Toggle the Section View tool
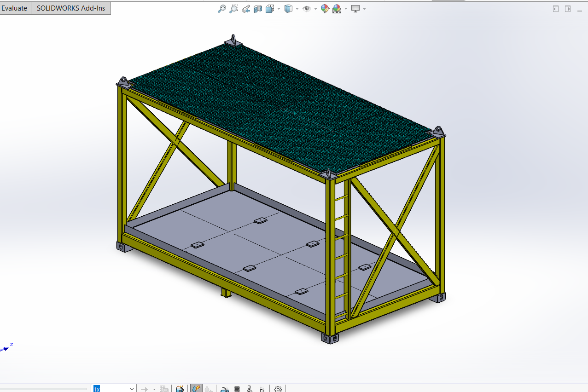Screen dimensions: 588x392 pos(258,9)
